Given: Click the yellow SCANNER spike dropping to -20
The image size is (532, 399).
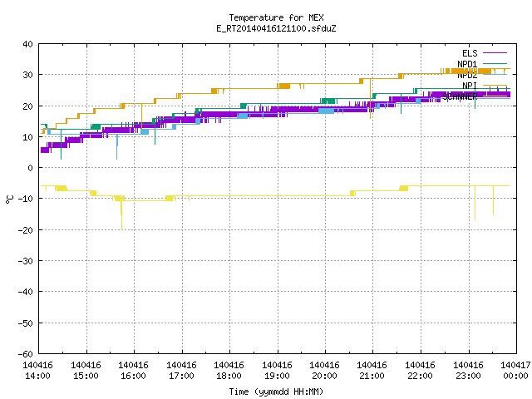Looking at the screenshot, I should (121, 217).
